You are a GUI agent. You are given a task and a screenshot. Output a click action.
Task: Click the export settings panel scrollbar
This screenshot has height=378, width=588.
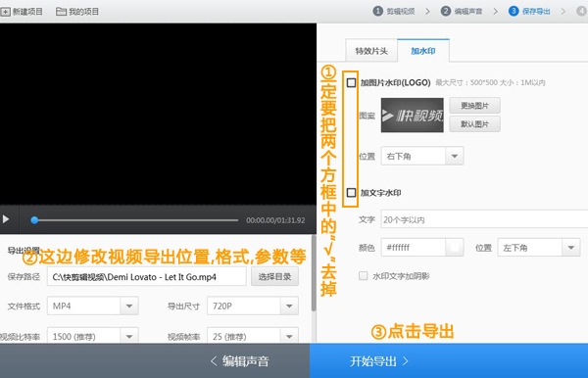click(314, 273)
